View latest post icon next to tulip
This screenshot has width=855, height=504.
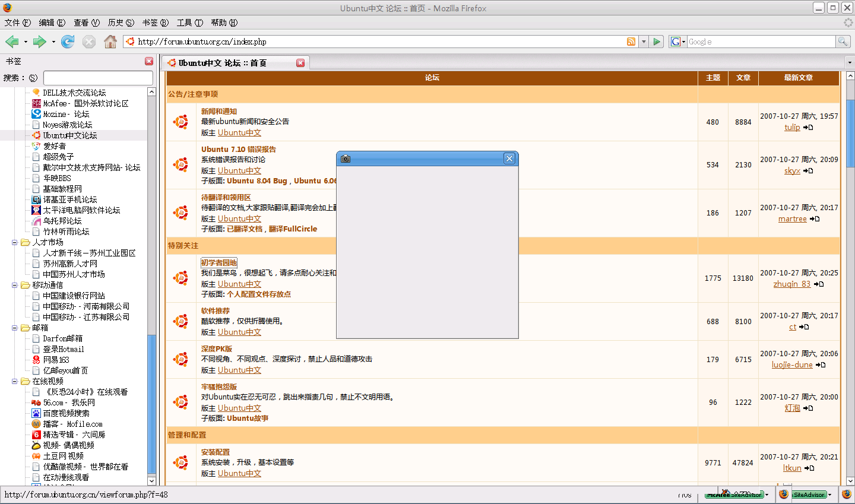tap(808, 128)
